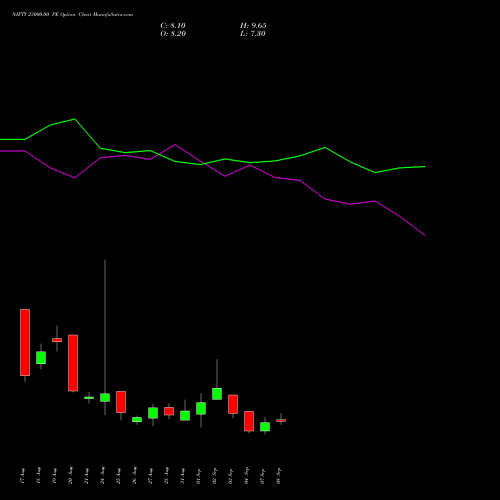Screen dimensions: 500x500
Task: Click the "03 Sep" date axis label
Action: 231,475
